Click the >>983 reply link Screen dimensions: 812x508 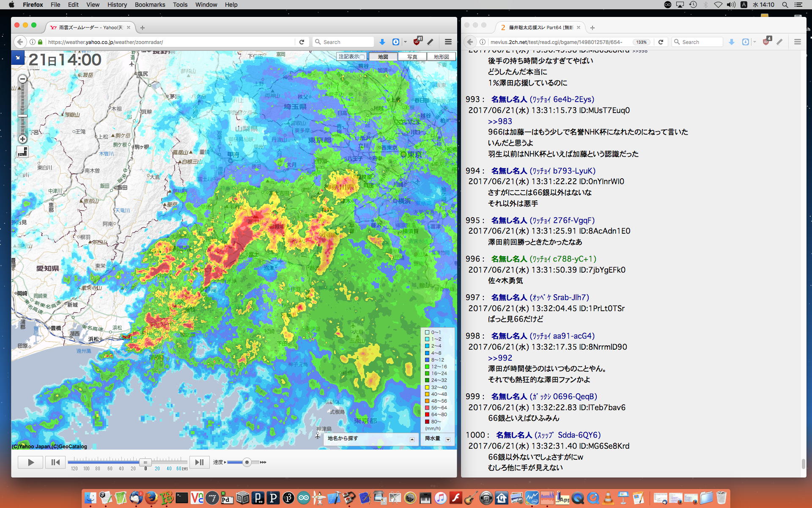[x=499, y=121]
